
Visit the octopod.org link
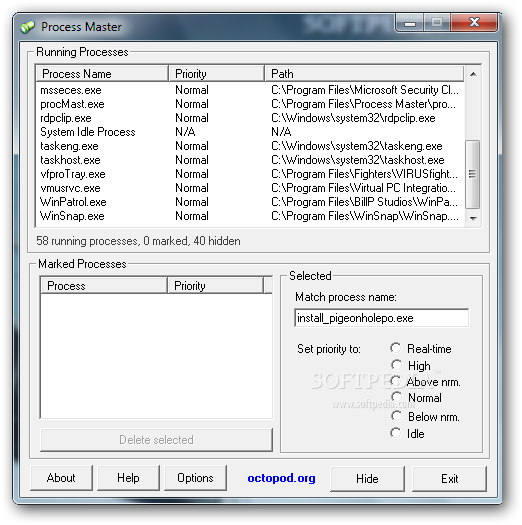[x=281, y=478]
